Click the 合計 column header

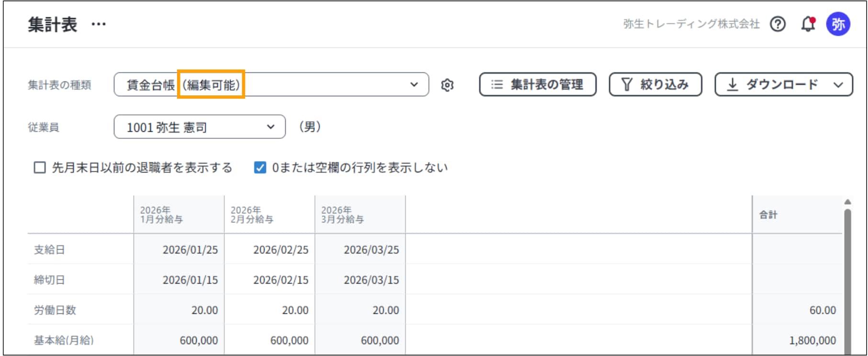click(797, 215)
